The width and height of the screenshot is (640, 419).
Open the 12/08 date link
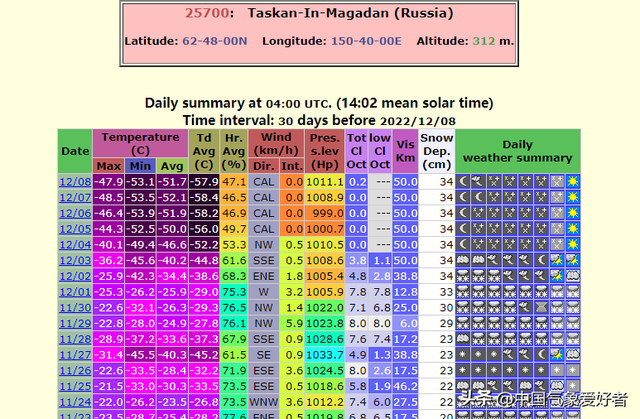pyautogui.click(x=75, y=182)
